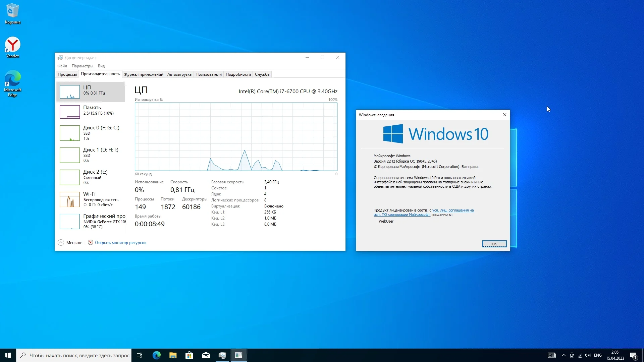Open the Mail app from the taskbar

tap(206, 355)
